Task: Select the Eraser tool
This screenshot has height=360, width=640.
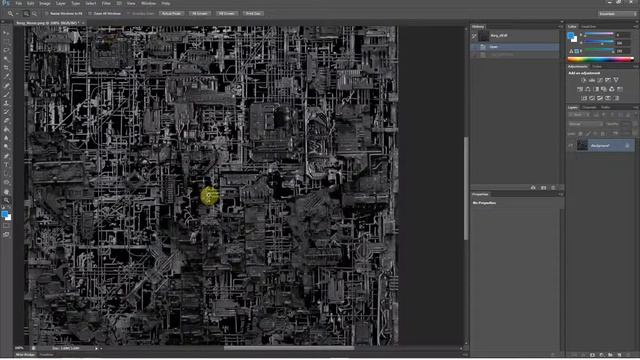Action: tap(6, 121)
